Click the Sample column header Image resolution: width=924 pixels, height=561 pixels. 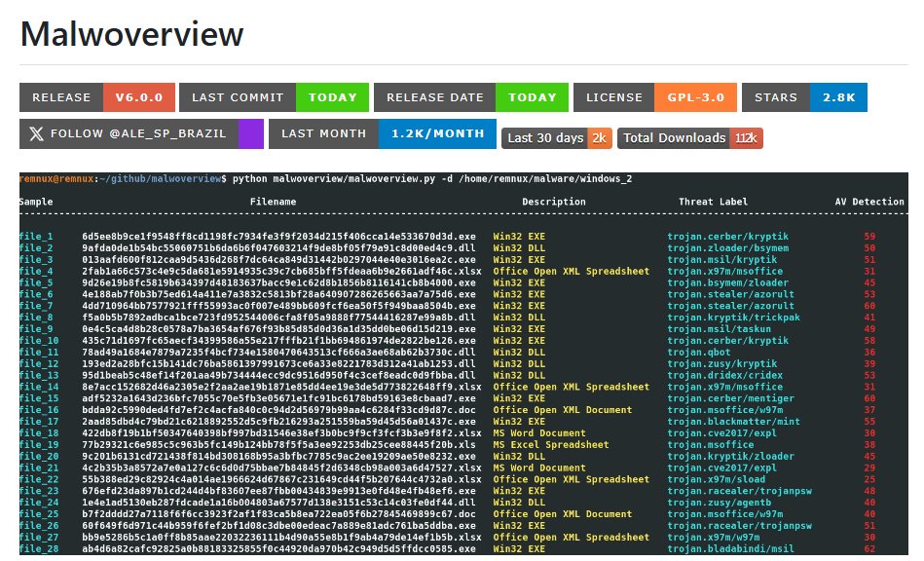click(x=36, y=202)
